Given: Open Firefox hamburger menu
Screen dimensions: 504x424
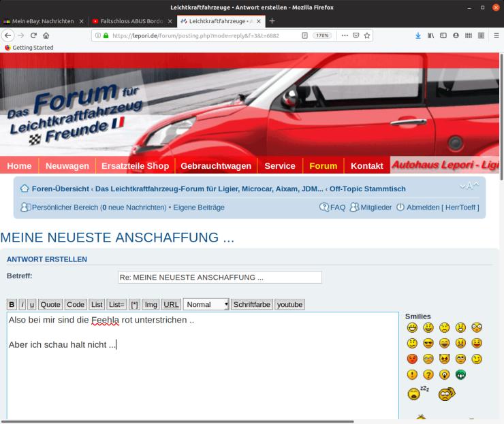Looking at the screenshot, I should pos(496,35).
